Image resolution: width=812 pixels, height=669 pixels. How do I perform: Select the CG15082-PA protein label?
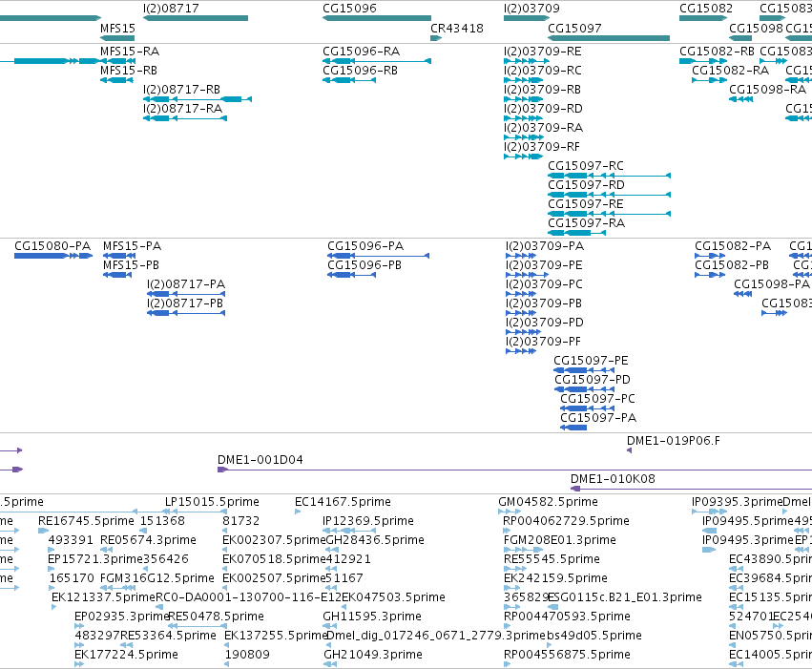[733, 246]
